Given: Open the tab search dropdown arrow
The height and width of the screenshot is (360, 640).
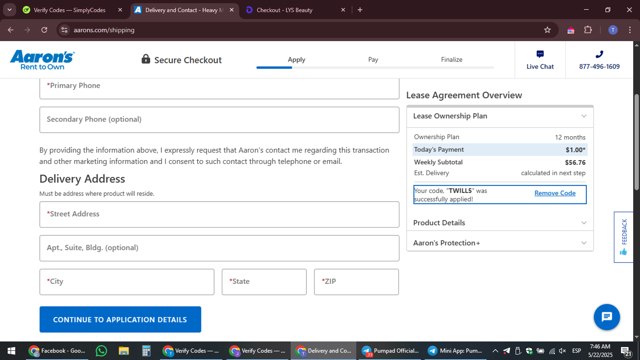Looking at the screenshot, I should click(x=9, y=10).
